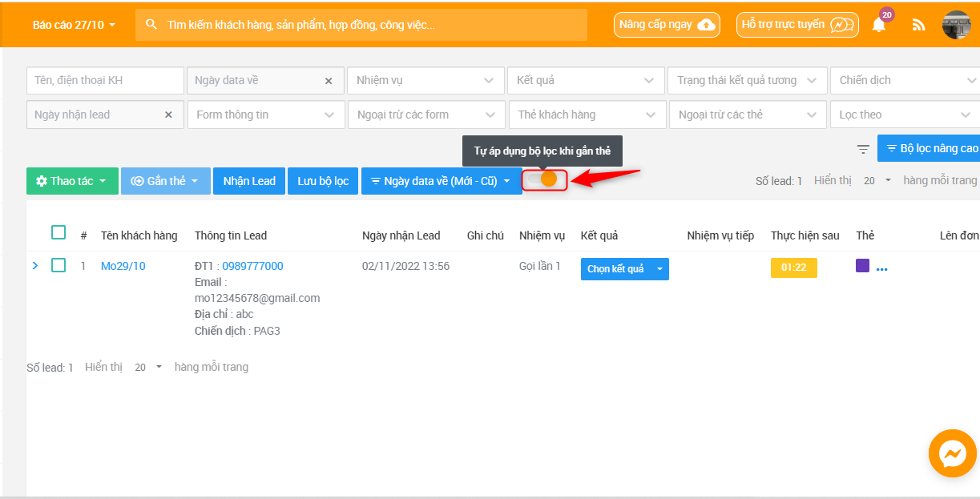Click the user avatar picture

pyautogui.click(x=956, y=25)
